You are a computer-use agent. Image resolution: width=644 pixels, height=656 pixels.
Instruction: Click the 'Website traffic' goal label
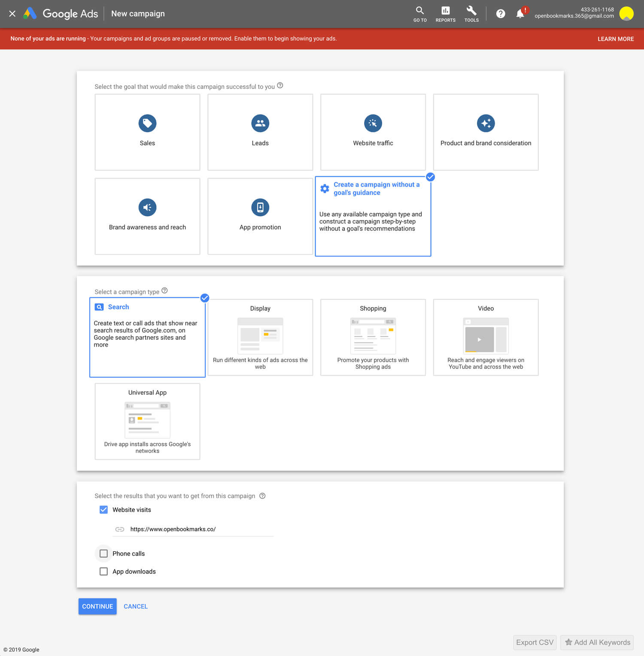[373, 143]
